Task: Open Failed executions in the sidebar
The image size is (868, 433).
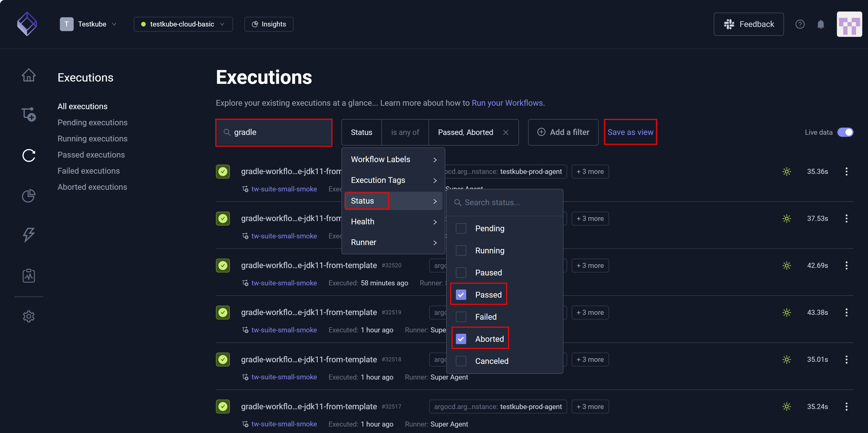Action: [88, 171]
